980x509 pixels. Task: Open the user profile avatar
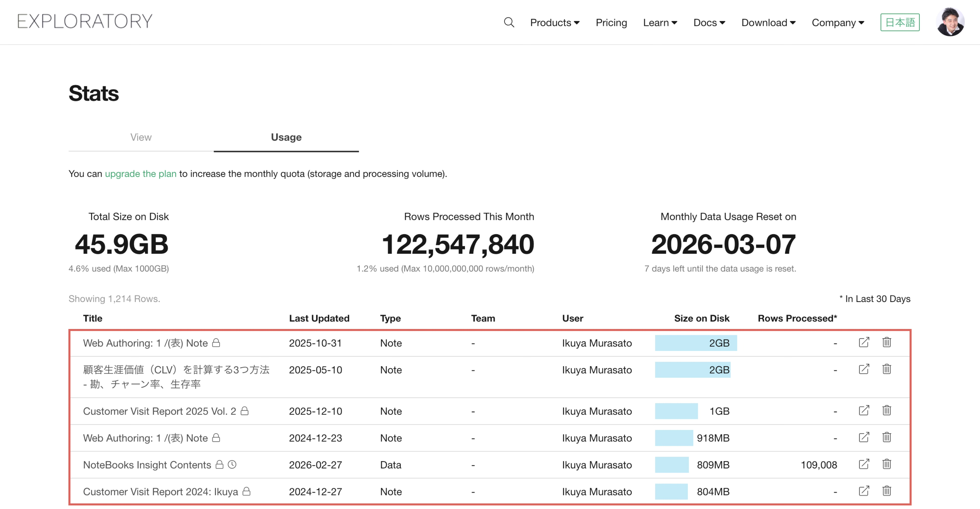click(950, 22)
